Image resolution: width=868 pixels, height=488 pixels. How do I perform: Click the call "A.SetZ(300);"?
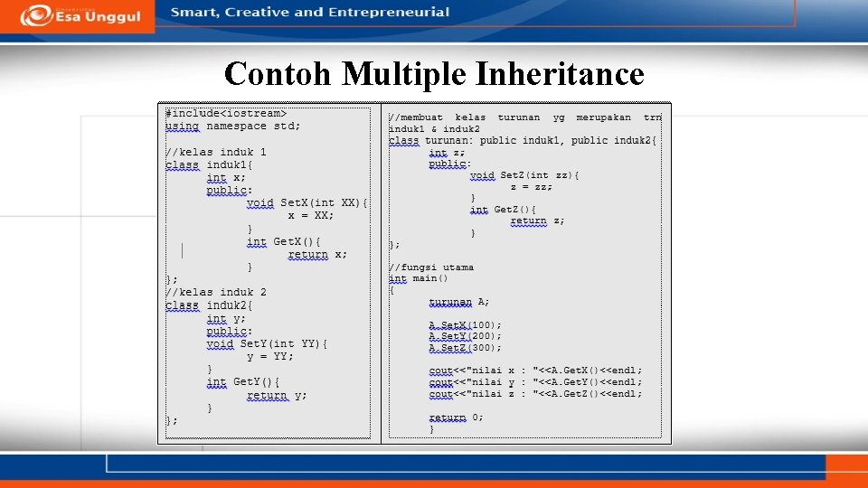click(465, 348)
